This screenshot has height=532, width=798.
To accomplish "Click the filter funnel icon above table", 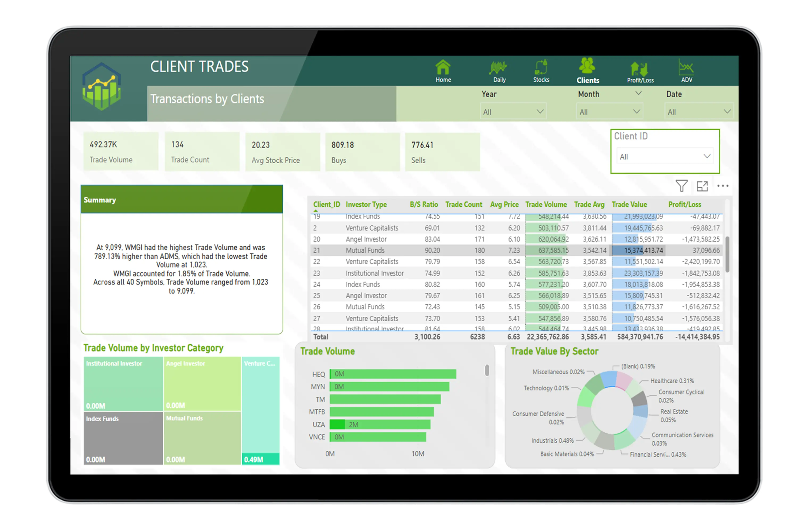I will [x=681, y=186].
